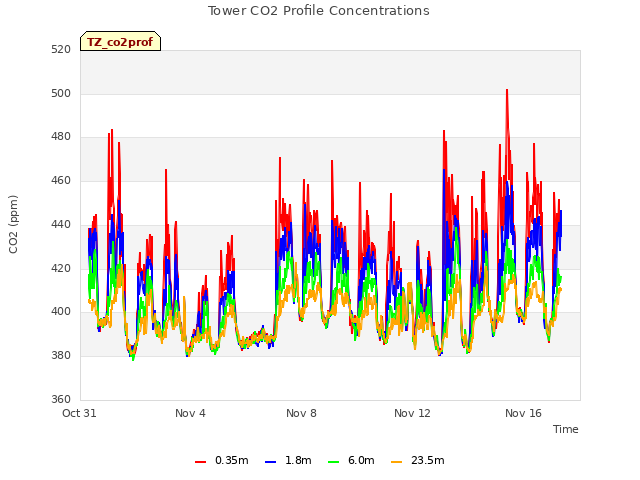Click the 360 y-axis tick value
This screenshot has height=480, width=640.
(61, 399)
